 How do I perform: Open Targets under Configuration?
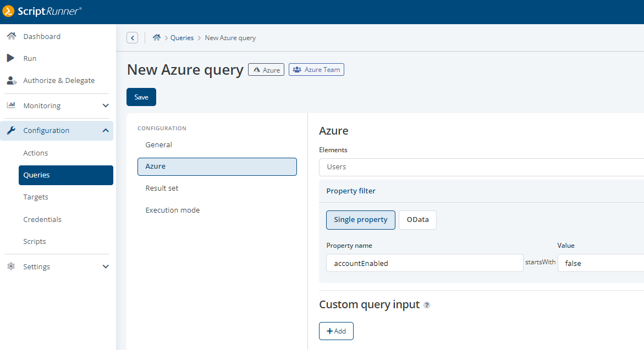coord(36,197)
